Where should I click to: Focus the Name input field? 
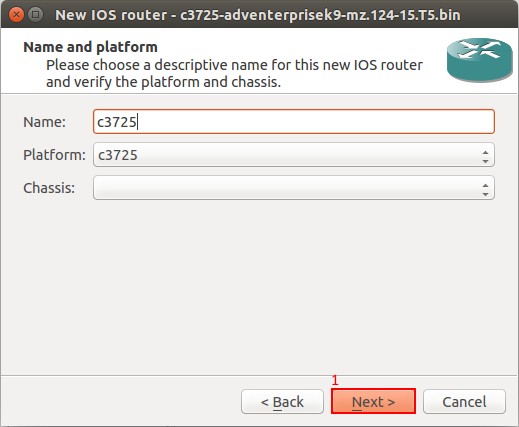tap(294, 122)
